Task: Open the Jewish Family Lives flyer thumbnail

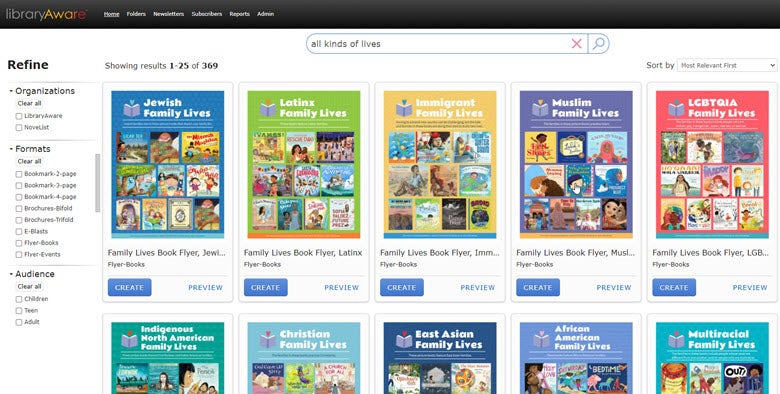Action: coord(168,164)
